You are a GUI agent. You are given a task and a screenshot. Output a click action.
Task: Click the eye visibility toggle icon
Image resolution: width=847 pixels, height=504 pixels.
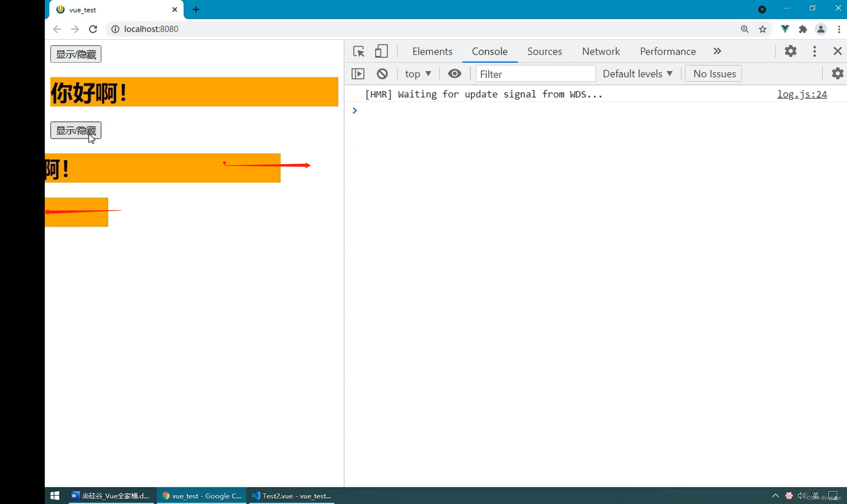454,73
